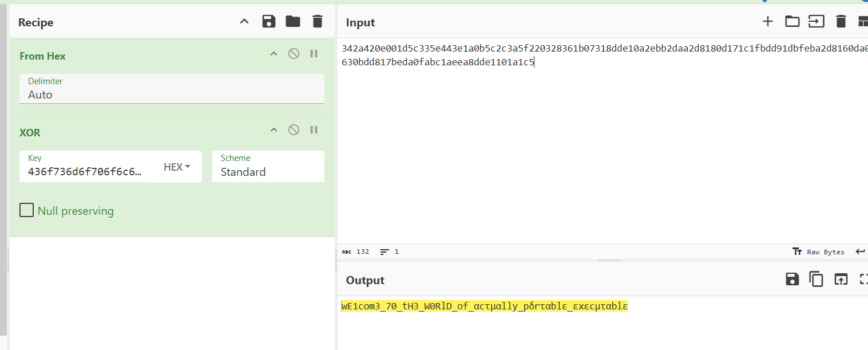Save the current recipe
The width and height of the screenshot is (868, 350).
268,22
